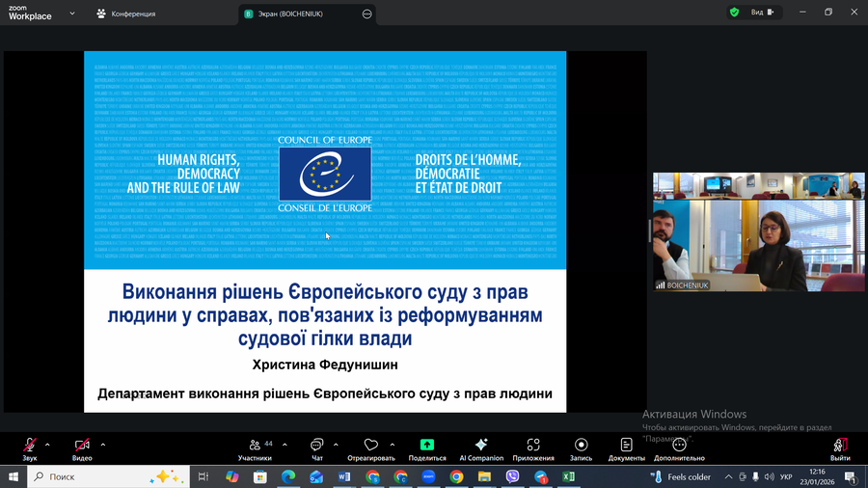Click the green encryption shield icon
Image resolution: width=868 pixels, height=488 pixels.
tap(734, 13)
